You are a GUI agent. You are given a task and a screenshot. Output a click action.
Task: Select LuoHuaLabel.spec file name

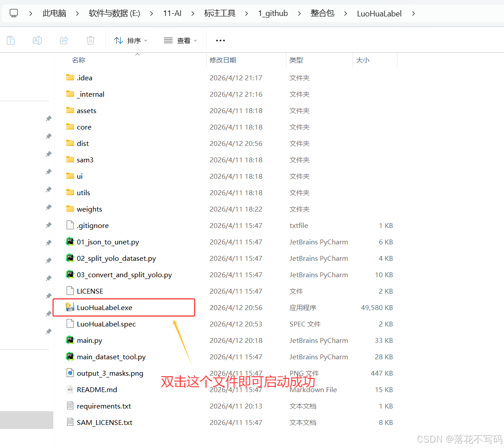tap(106, 324)
